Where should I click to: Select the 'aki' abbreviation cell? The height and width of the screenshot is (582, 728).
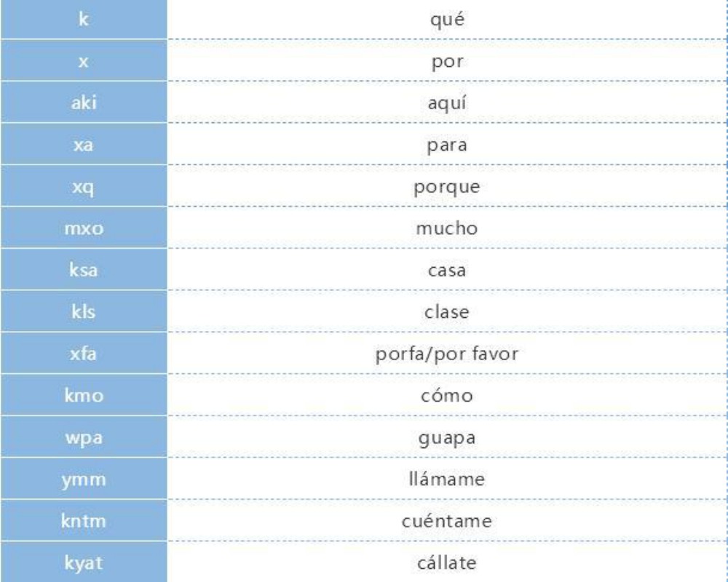83,103
